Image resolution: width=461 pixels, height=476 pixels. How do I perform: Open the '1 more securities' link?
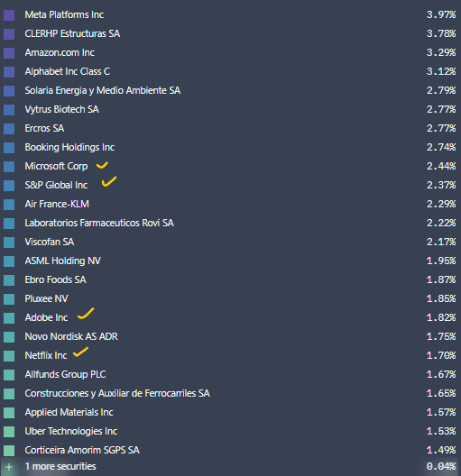pyautogui.click(x=60, y=467)
